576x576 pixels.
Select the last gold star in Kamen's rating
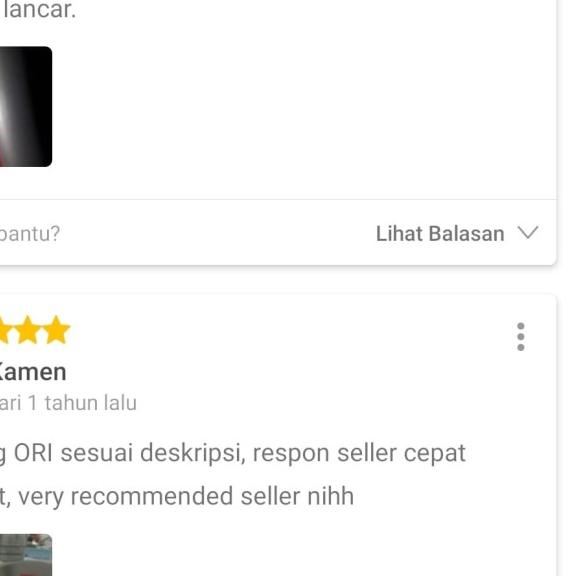(x=56, y=330)
